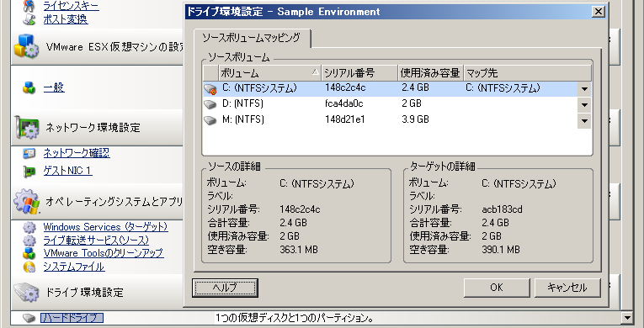
Task: Sort by シリアル番号 column header
Action: pyautogui.click(x=359, y=73)
